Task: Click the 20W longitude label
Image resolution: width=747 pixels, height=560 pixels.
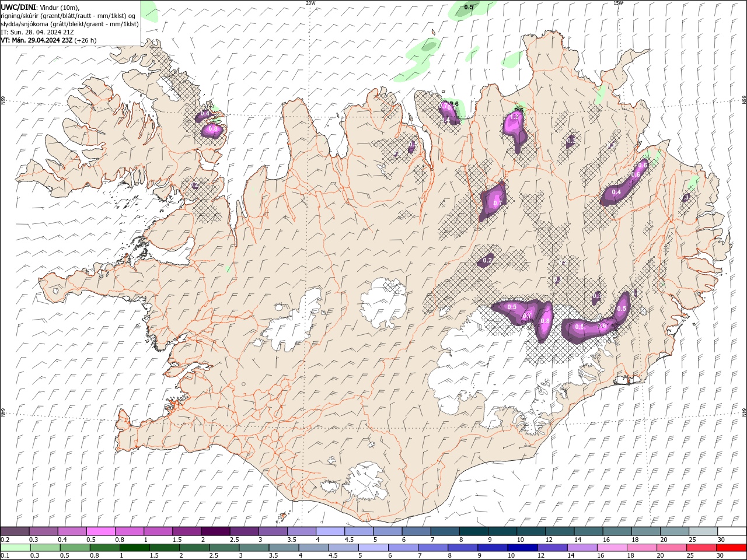Action: click(x=310, y=3)
